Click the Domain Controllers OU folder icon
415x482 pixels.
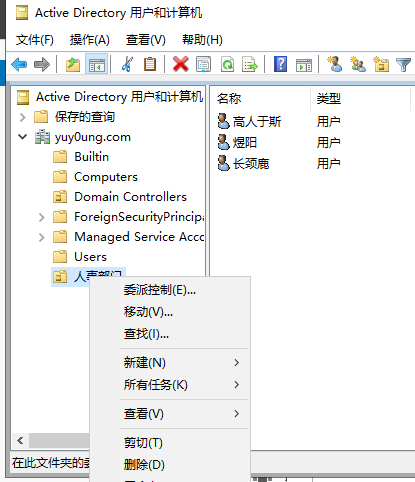tap(60, 197)
